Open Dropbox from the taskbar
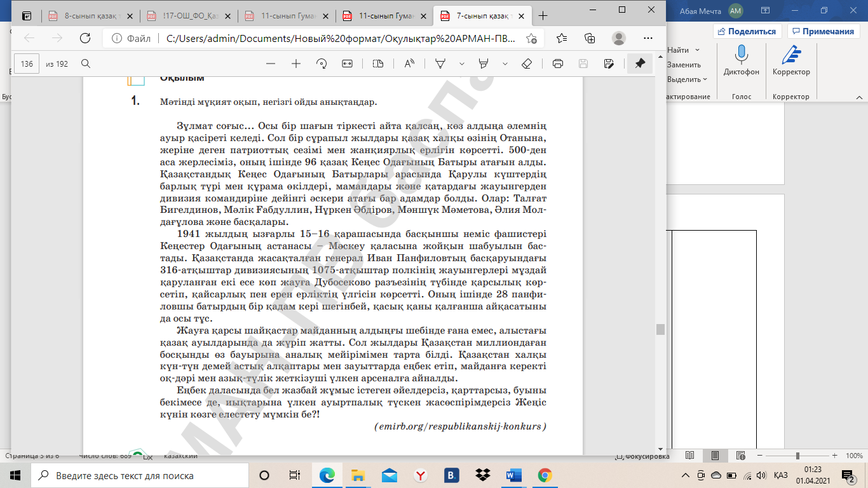Image resolution: width=868 pixels, height=488 pixels. tap(483, 475)
